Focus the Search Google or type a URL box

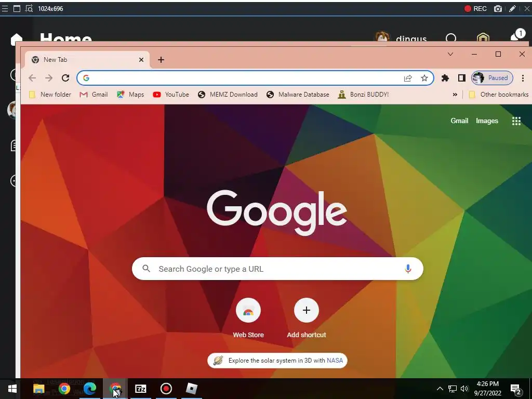pos(277,269)
